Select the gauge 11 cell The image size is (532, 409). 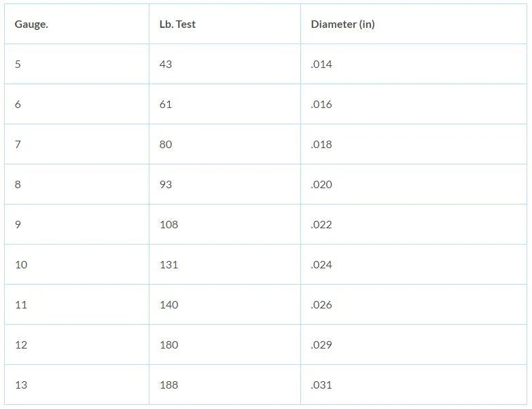click(21, 305)
